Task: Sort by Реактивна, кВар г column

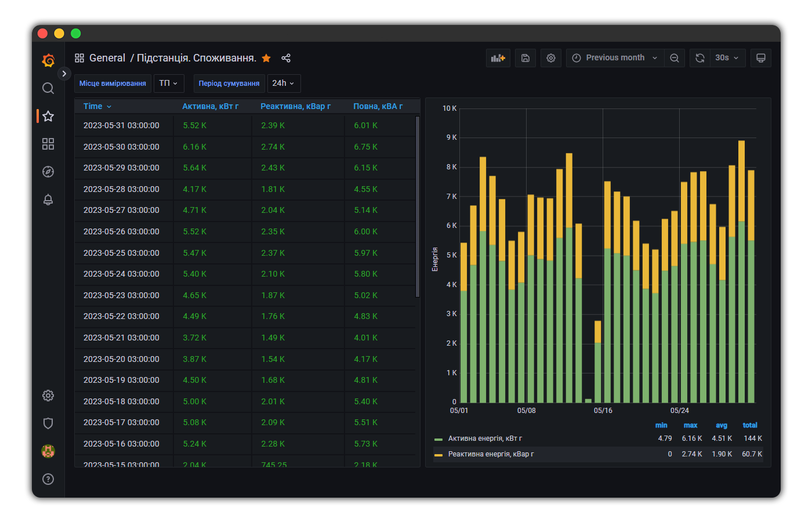Action: [295, 106]
